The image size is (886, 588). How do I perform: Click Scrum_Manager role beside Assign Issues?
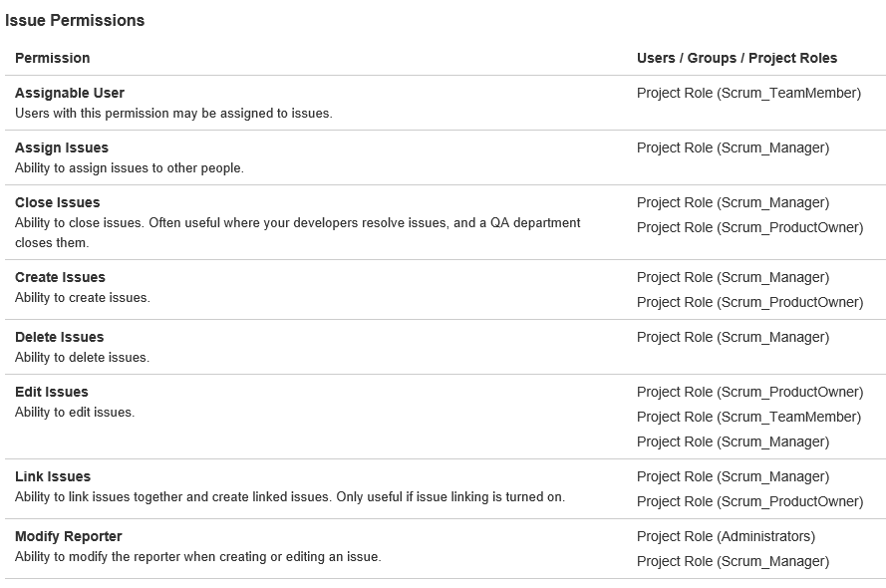pos(733,147)
